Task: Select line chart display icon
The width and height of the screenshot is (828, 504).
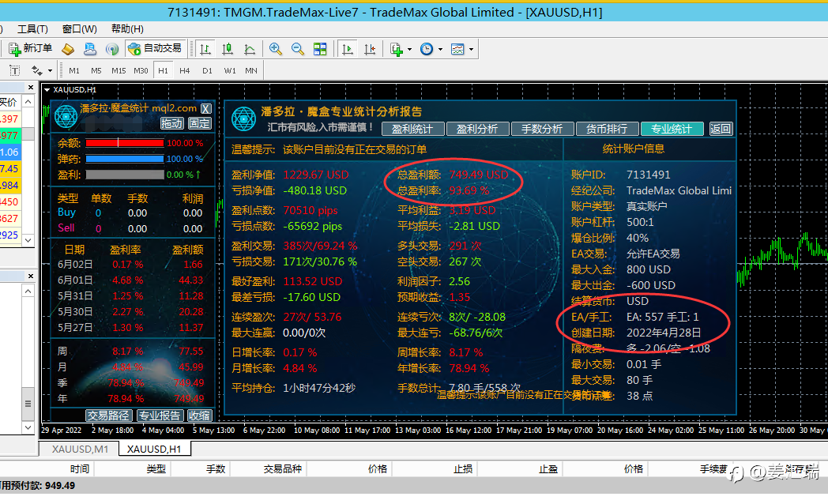Action: pos(250,49)
